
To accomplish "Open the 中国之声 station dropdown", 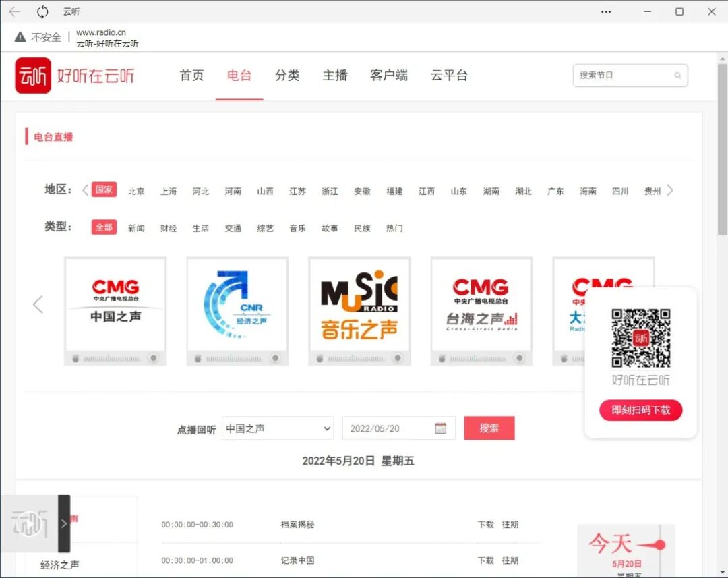I will click(x=278, y=428).
